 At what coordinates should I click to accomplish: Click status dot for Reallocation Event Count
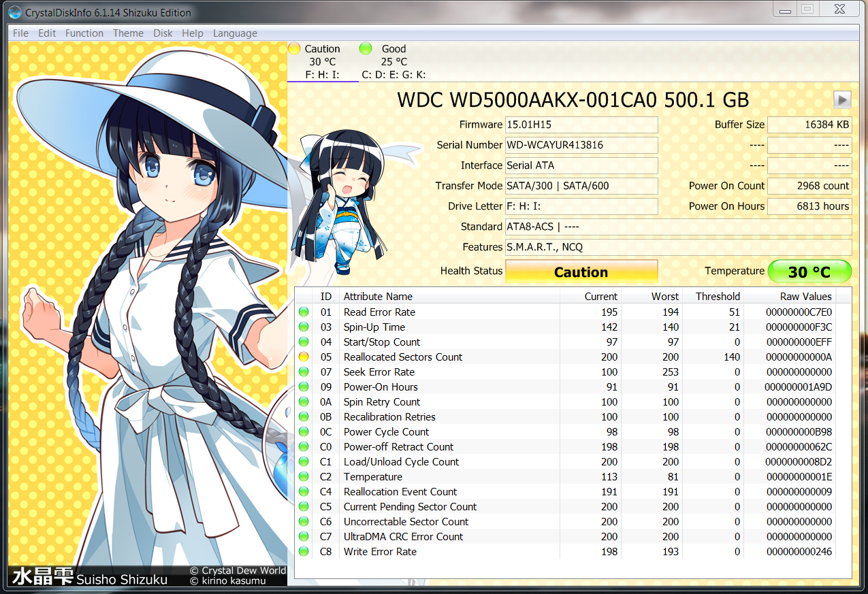pyautogui.click(x=304, y=492)
